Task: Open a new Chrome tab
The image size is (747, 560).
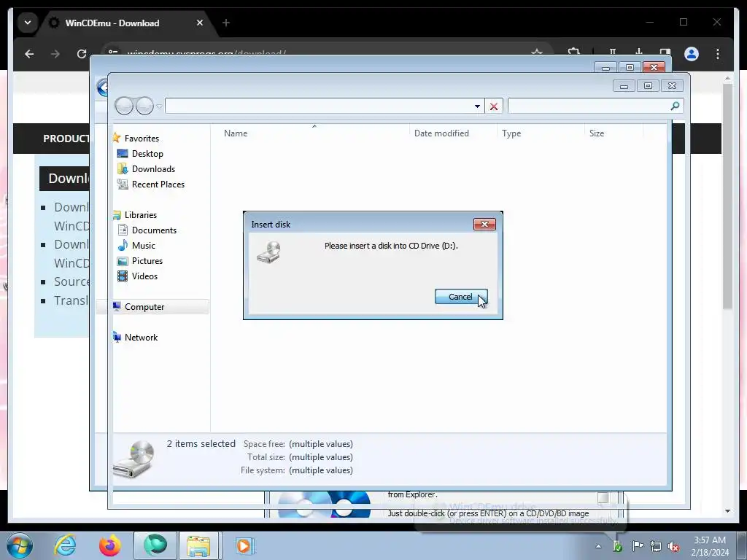Action: point(226,23)
